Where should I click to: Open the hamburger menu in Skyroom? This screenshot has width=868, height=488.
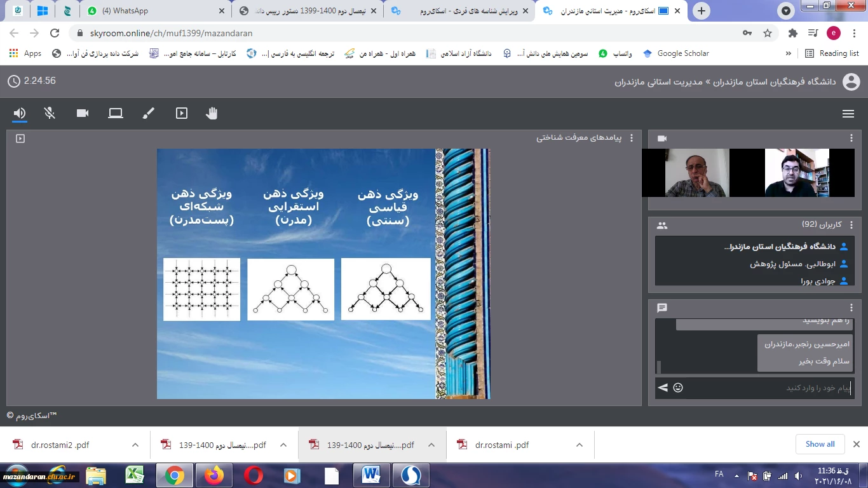848,114
